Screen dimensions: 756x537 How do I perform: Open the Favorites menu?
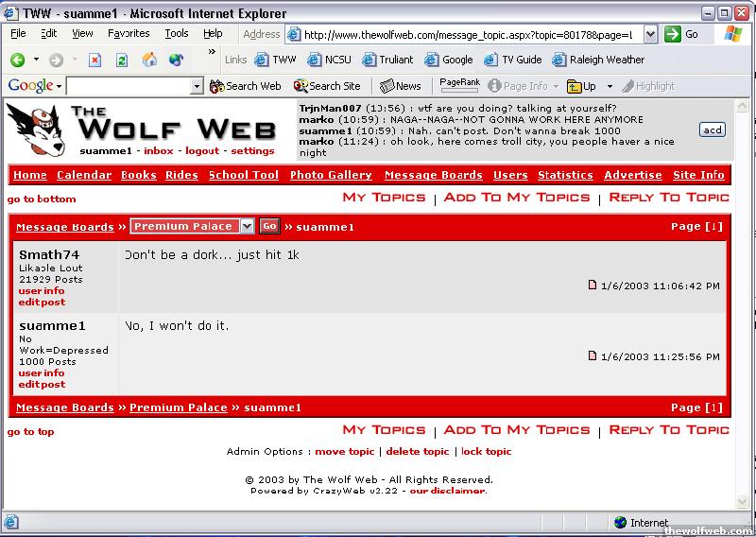(128, 33)
